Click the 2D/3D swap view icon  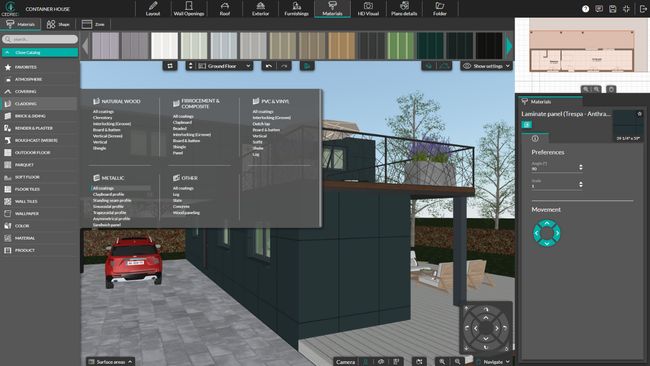[170, 66]
